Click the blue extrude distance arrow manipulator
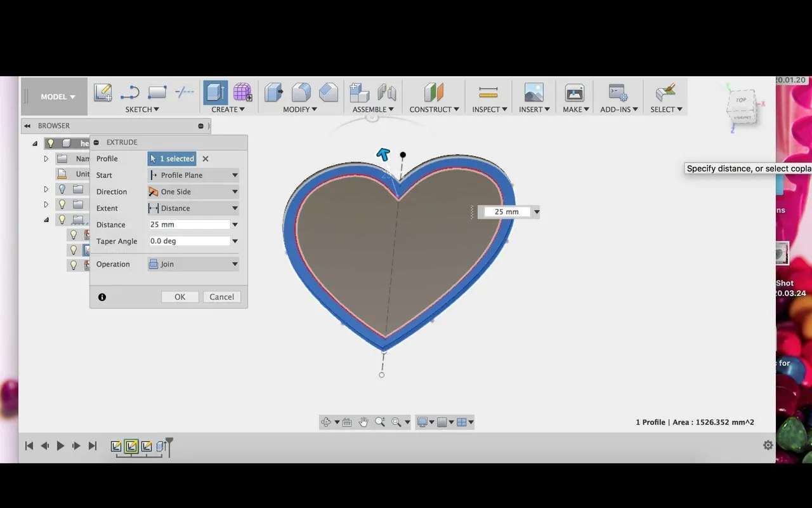 (383, 154)
